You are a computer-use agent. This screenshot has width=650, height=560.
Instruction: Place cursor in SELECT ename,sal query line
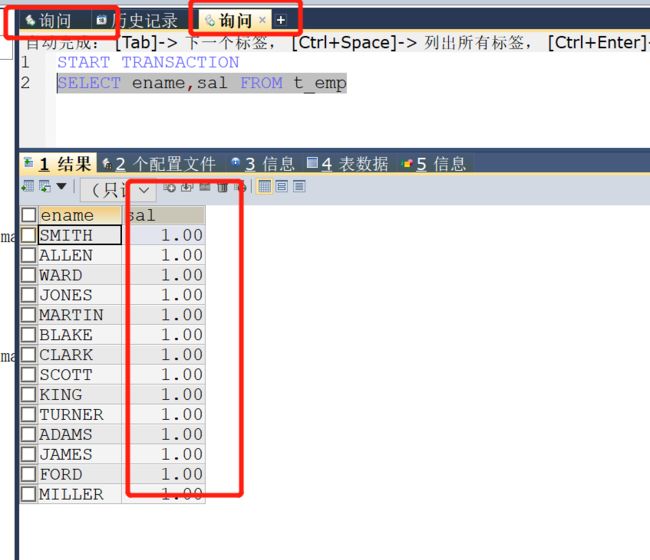[201, 83]
